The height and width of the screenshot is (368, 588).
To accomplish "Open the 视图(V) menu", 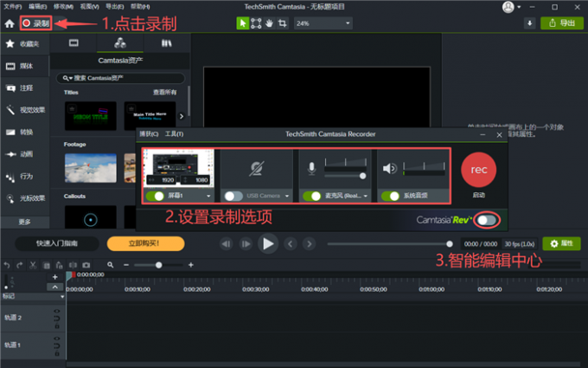I will 89,7.
